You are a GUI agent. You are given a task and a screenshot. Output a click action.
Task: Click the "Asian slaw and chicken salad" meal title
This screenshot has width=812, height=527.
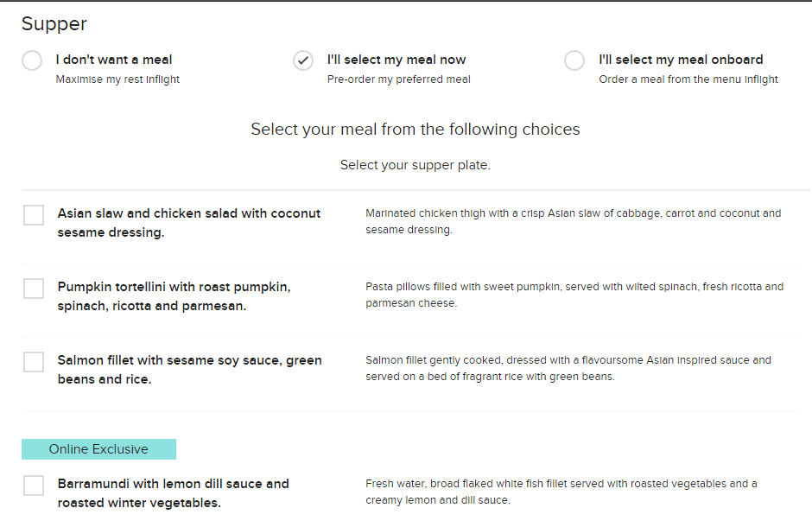(188, 222)
